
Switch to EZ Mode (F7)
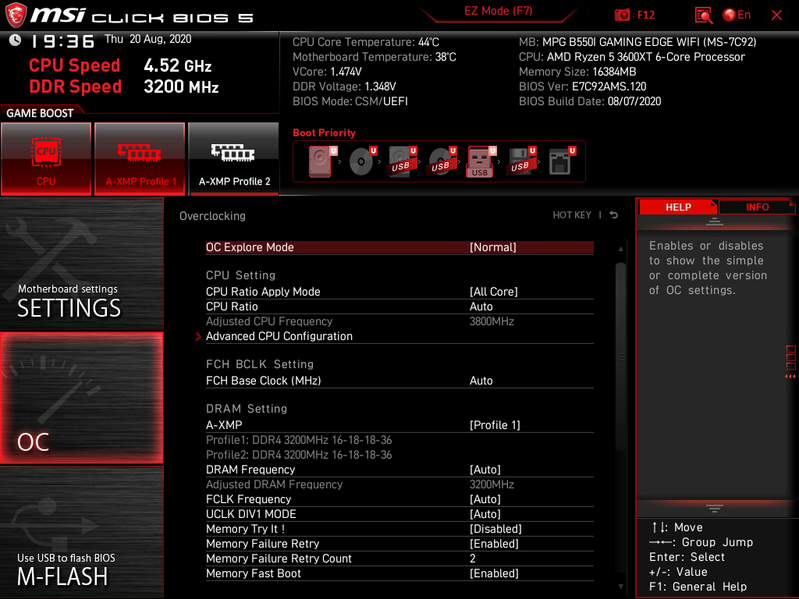pos(498,11)
